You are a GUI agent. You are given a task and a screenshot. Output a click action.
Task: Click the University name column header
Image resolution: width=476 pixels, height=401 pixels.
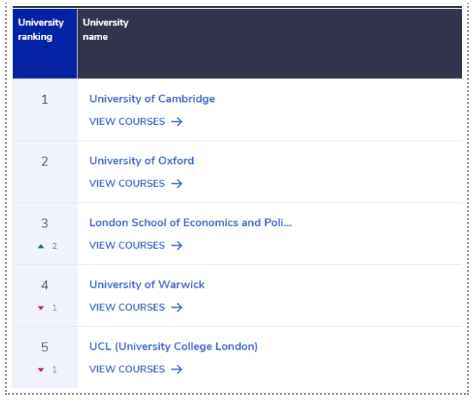point(270,44)
